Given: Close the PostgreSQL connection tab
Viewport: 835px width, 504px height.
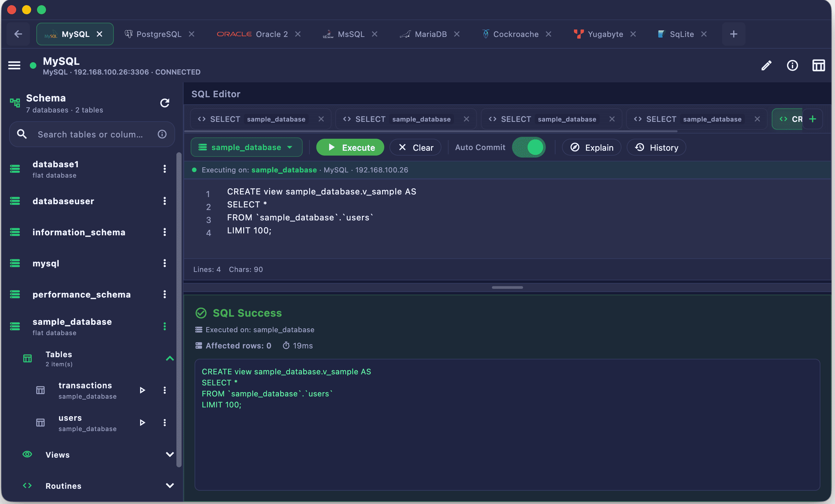Looking at the screenshot, I should pyautogui.click(x=191, y=34).
